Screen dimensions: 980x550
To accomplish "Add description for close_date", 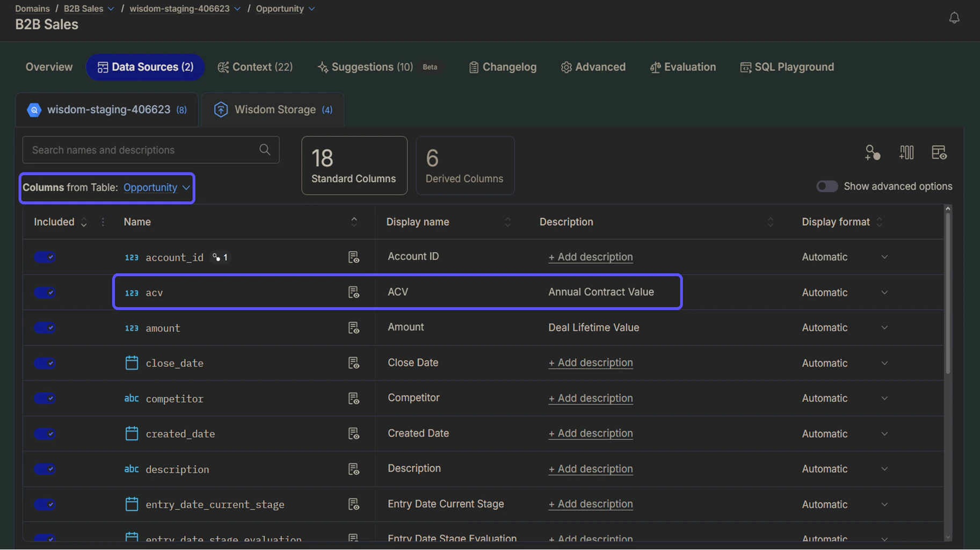I will tap(590, 363).
